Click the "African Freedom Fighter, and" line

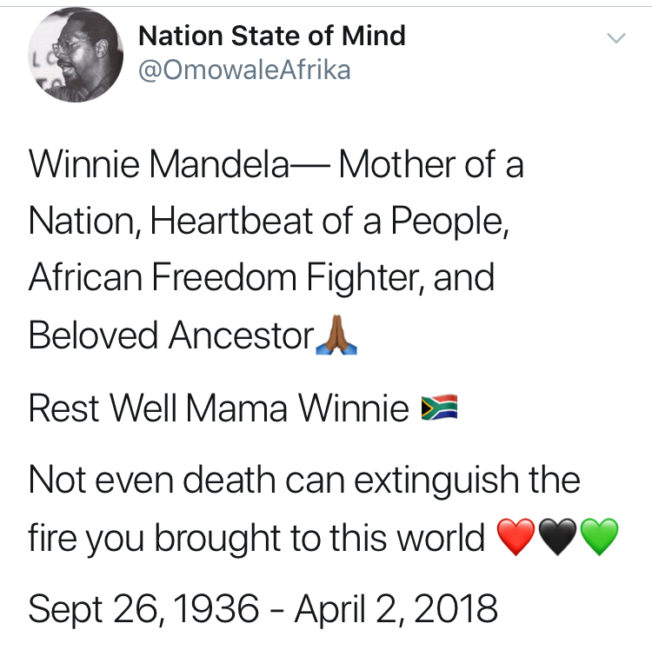[261, 278]
